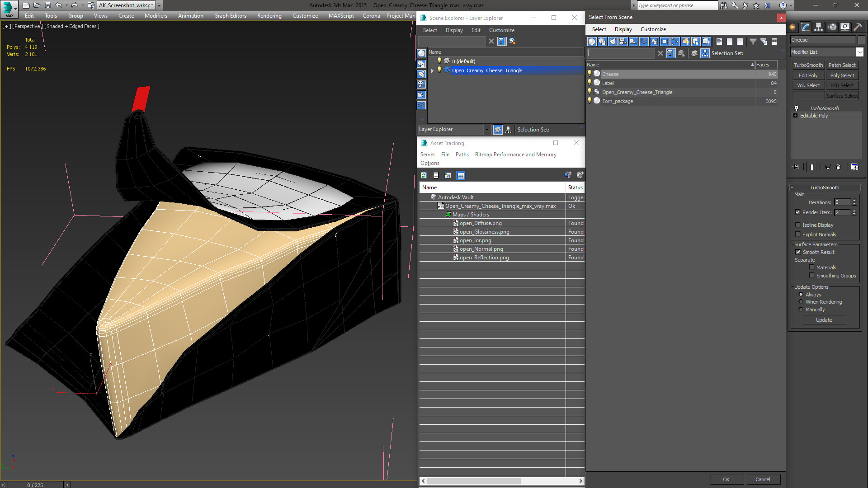
Task: Expand Editable Poly plus in modifier stack
Action: point(795,116)
